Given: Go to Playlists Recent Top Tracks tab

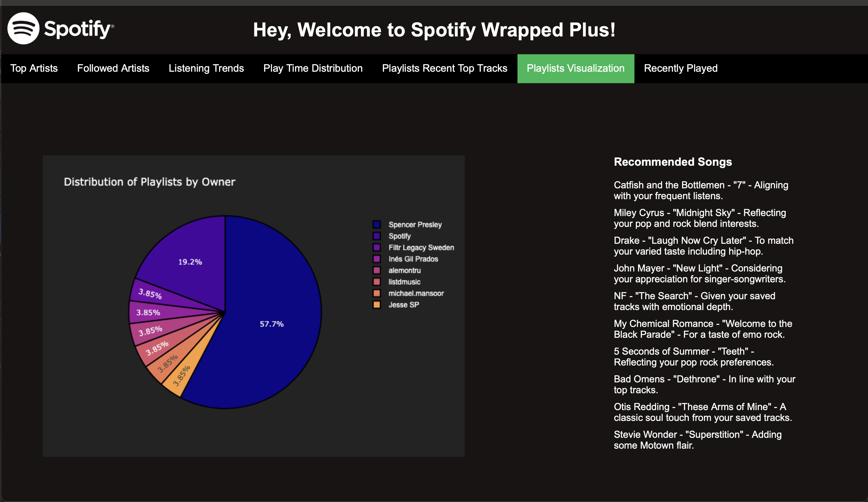Looking at the screenshot, I should point(444,68).
